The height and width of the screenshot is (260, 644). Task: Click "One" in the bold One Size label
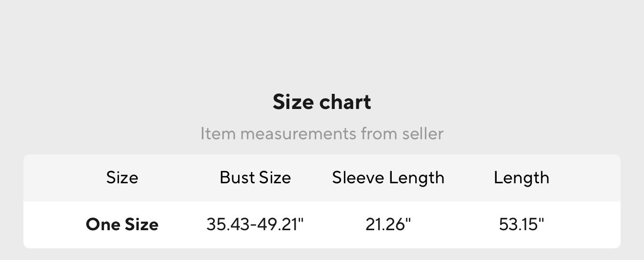102,225
